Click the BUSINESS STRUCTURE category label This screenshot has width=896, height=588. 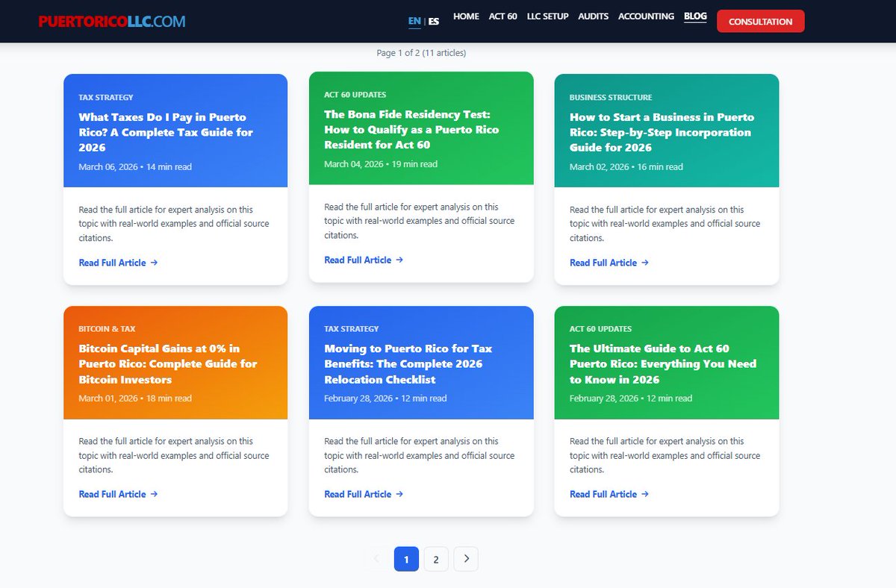[x=611, y=97]
